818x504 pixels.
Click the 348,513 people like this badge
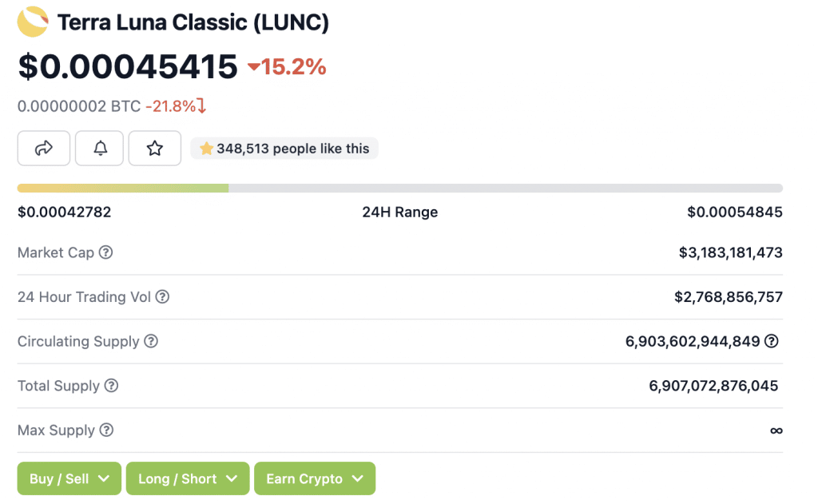click(x=284, y=149)
